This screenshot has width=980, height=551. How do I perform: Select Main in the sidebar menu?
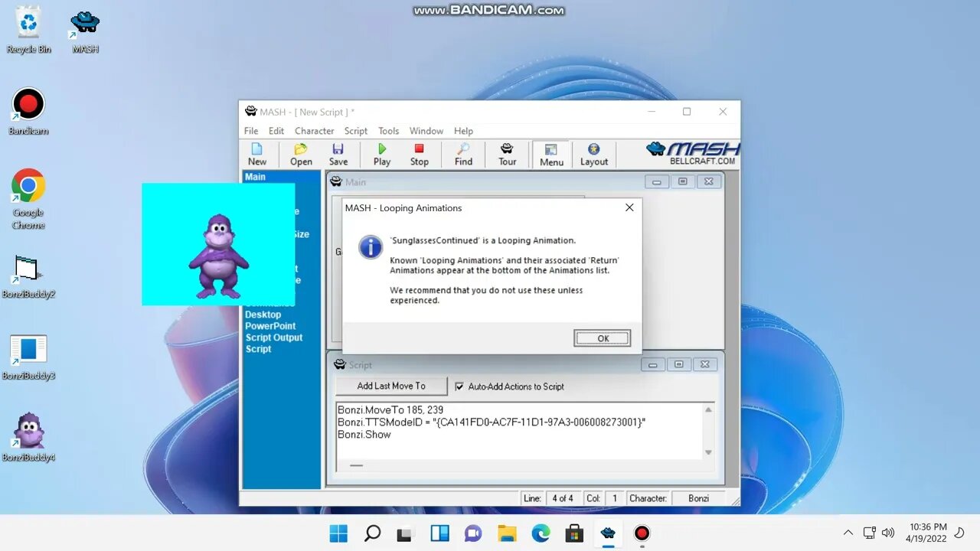coord(255,177)
